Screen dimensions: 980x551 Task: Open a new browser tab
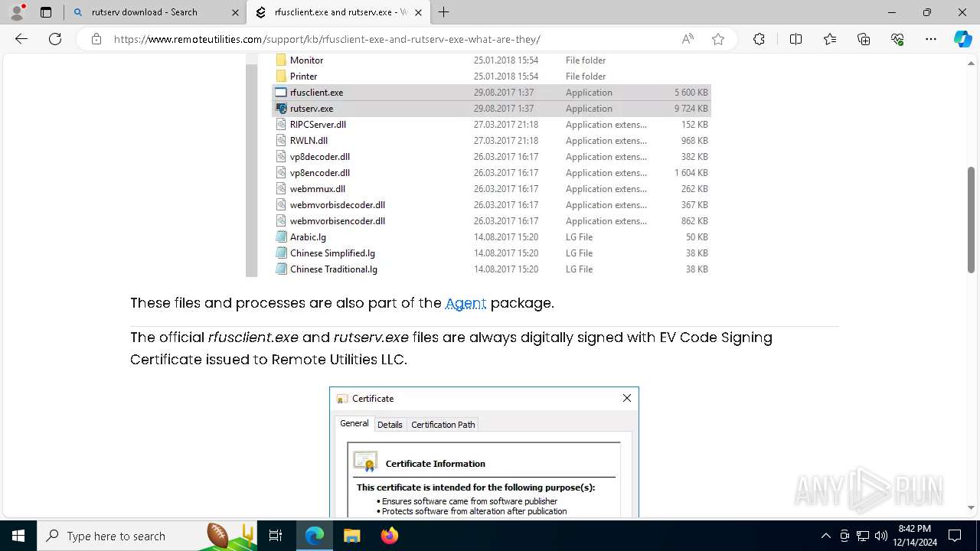click(444, 12)
